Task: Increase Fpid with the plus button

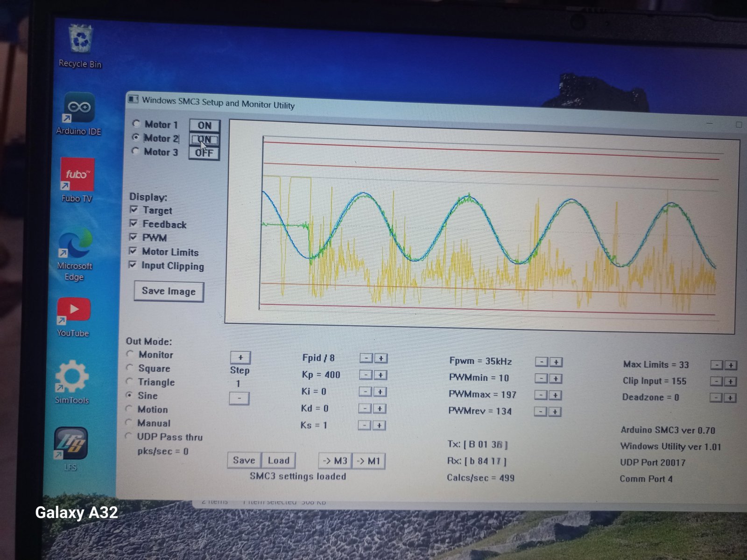Action: (381, 358)
